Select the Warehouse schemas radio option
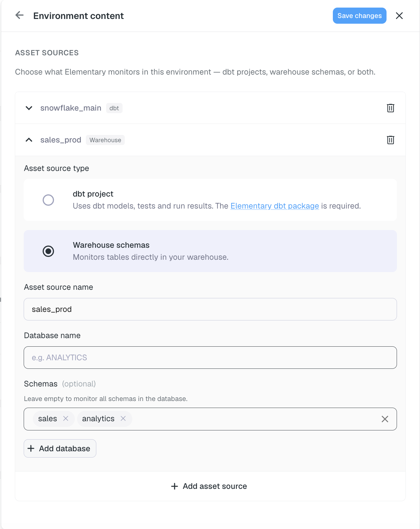 click(48, 251)
